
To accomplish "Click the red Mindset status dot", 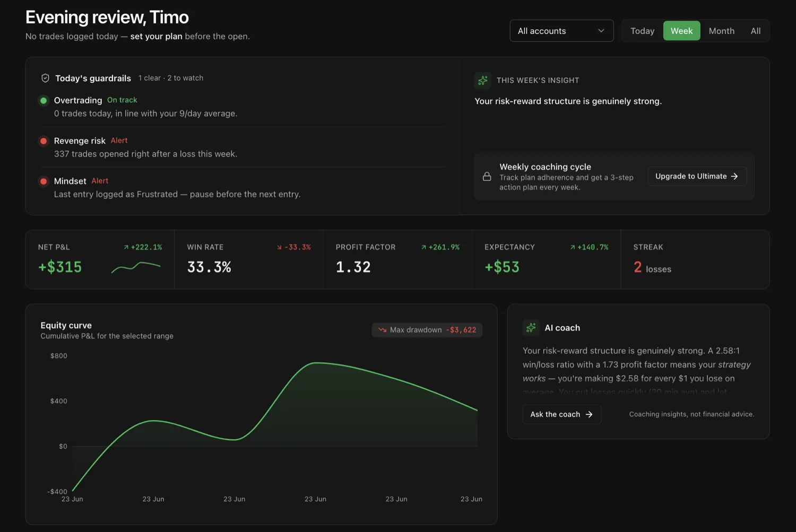I will pos(44,181).
